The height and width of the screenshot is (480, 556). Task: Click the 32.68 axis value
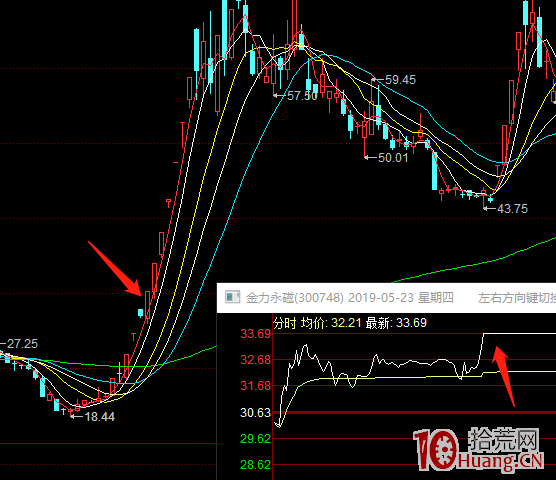point(255,360)
